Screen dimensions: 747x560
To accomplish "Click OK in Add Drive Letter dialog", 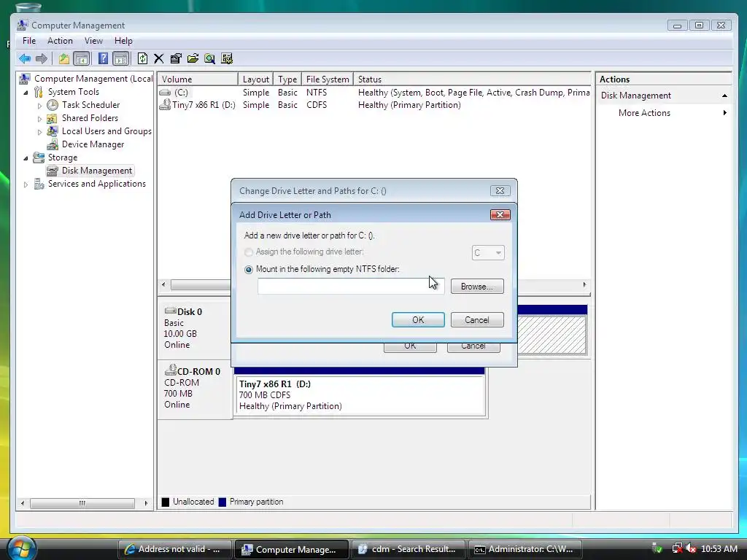I will [x=418, y=320].
